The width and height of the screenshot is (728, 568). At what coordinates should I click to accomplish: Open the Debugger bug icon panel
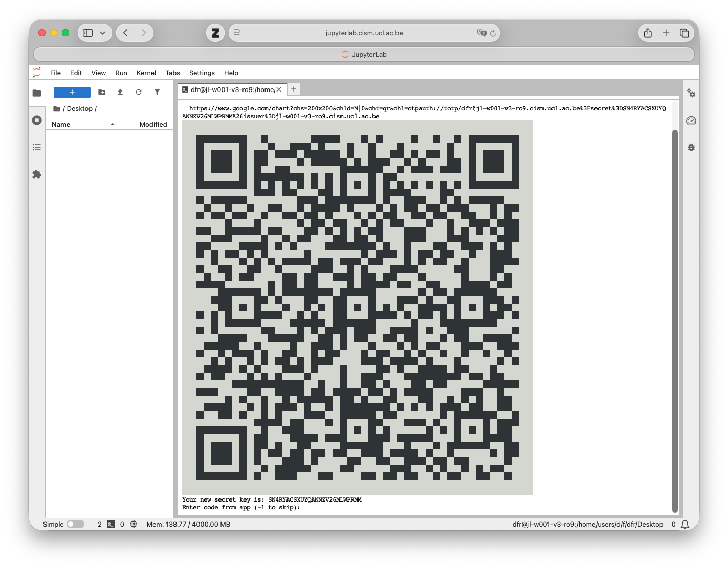pos(691,147)
